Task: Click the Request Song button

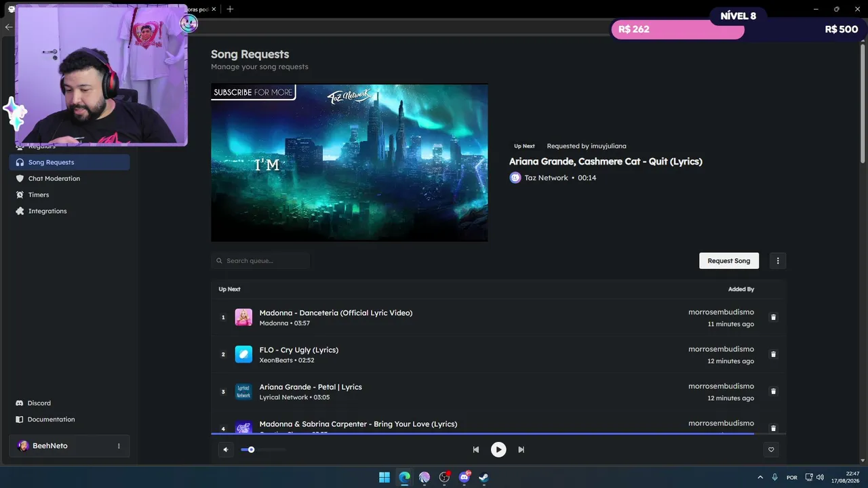Action: [729, 260]
